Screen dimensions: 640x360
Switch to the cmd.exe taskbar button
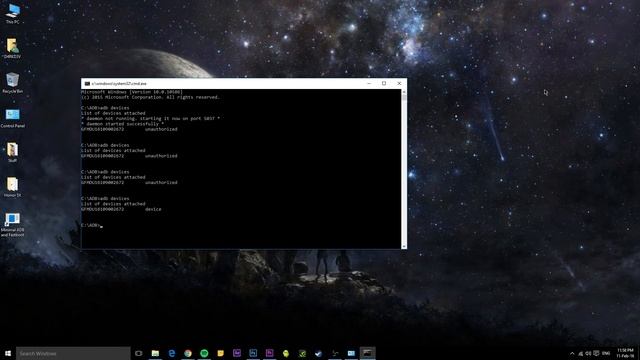[367, 353]
